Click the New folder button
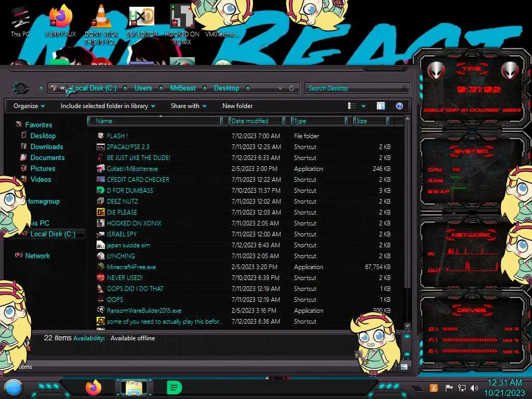532x399 pixels. click(237, 106)
